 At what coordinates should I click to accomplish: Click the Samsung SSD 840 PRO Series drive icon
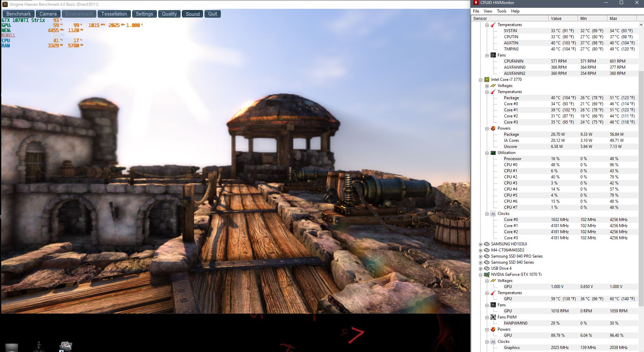click(x=487, y=256)
